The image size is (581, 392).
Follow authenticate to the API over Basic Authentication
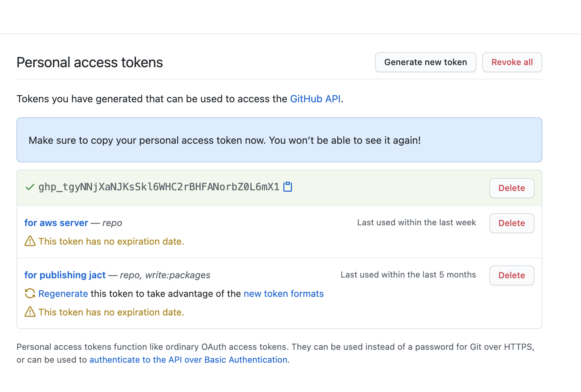(189, 360)
